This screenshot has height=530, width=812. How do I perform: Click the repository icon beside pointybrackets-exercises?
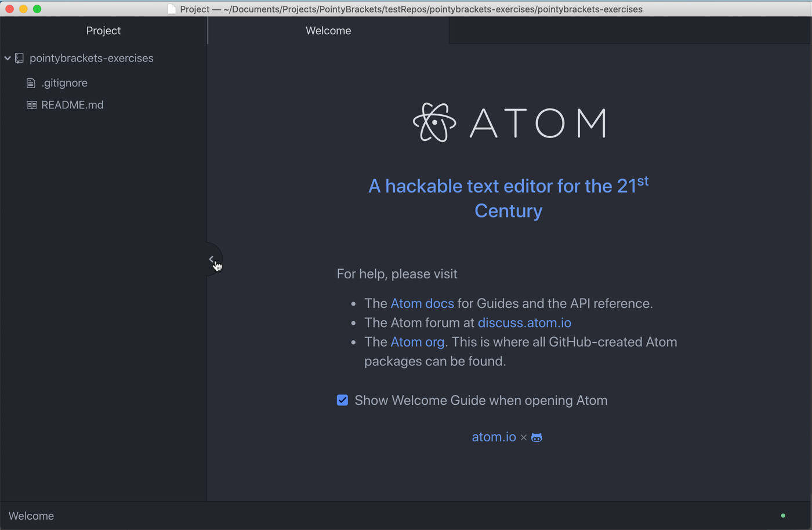coord(19,58)
